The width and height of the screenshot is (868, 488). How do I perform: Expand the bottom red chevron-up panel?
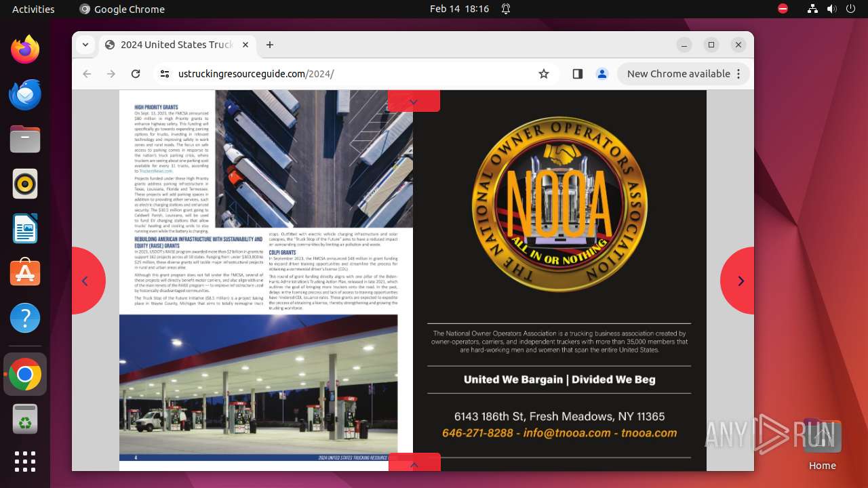click(414, 463)
